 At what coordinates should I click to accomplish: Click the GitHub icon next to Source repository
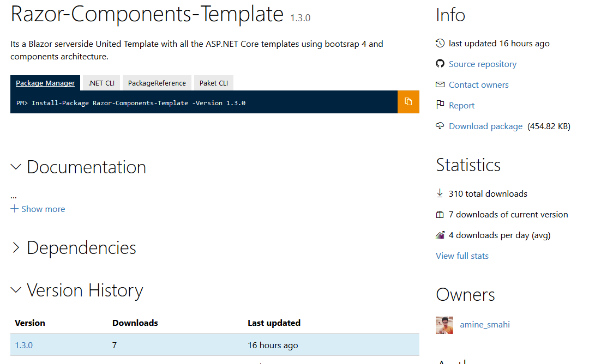tap(440, 64)
